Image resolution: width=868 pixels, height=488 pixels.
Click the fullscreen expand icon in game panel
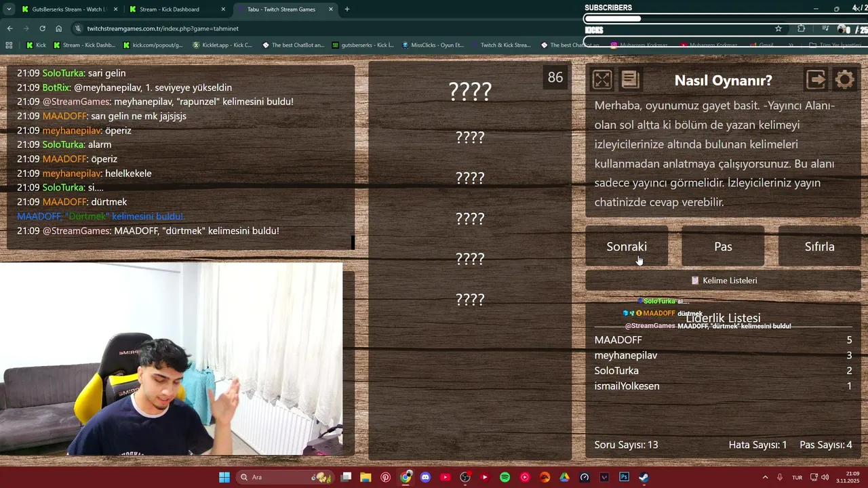point(602,80)
